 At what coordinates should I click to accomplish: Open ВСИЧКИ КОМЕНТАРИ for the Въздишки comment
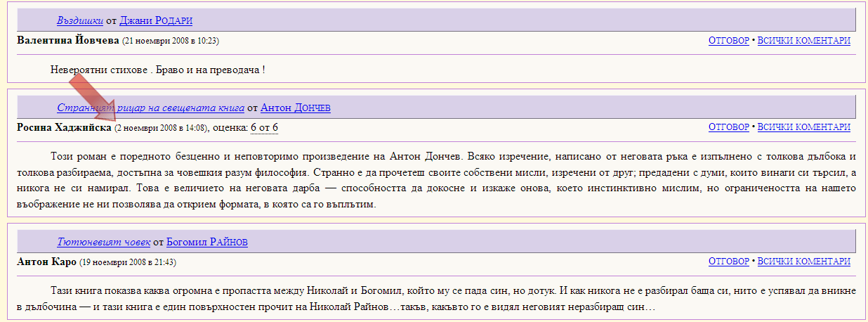click(804, 41)
